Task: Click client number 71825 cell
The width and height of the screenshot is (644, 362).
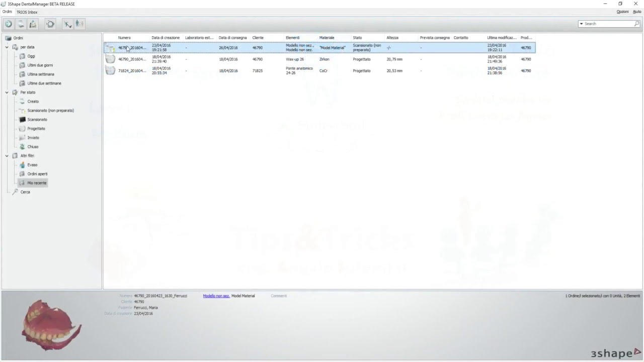Action: coord(257,71)
